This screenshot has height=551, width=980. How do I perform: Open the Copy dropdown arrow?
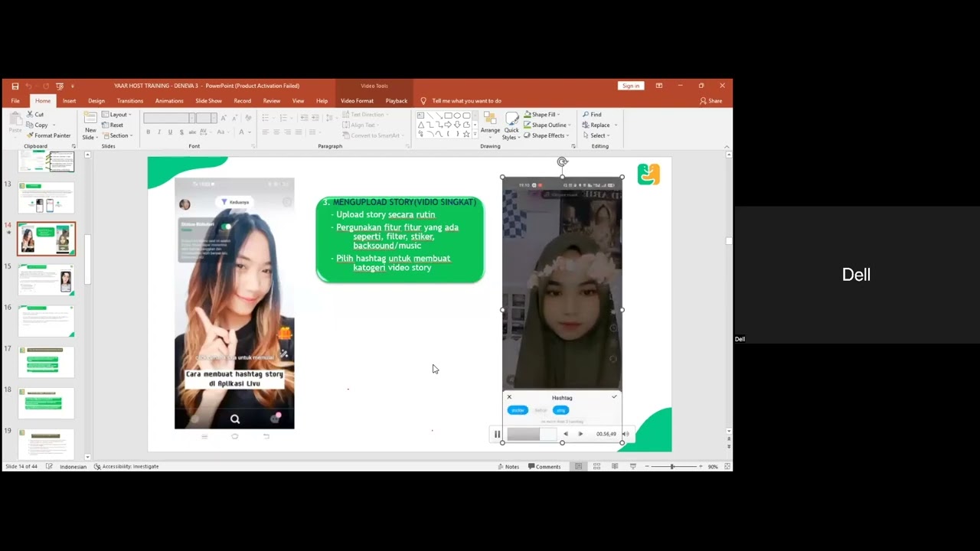[x=53, y=125]
